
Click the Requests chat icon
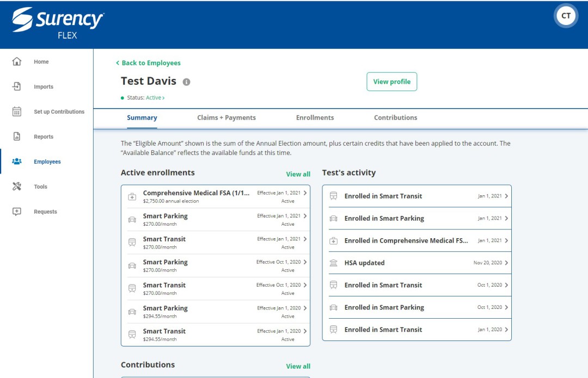(17, 211)
